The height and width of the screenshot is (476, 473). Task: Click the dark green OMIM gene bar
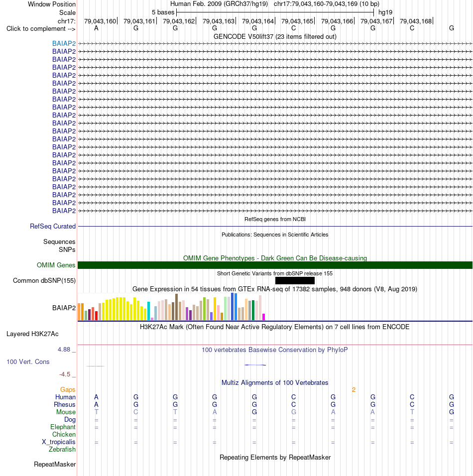tap(275, 265)
